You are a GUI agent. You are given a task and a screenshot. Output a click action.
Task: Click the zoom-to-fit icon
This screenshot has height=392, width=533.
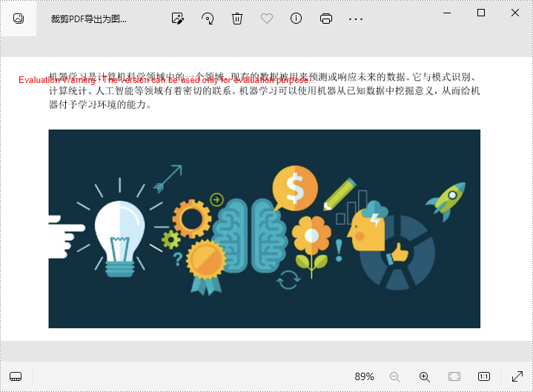click(x=454, y=376)
